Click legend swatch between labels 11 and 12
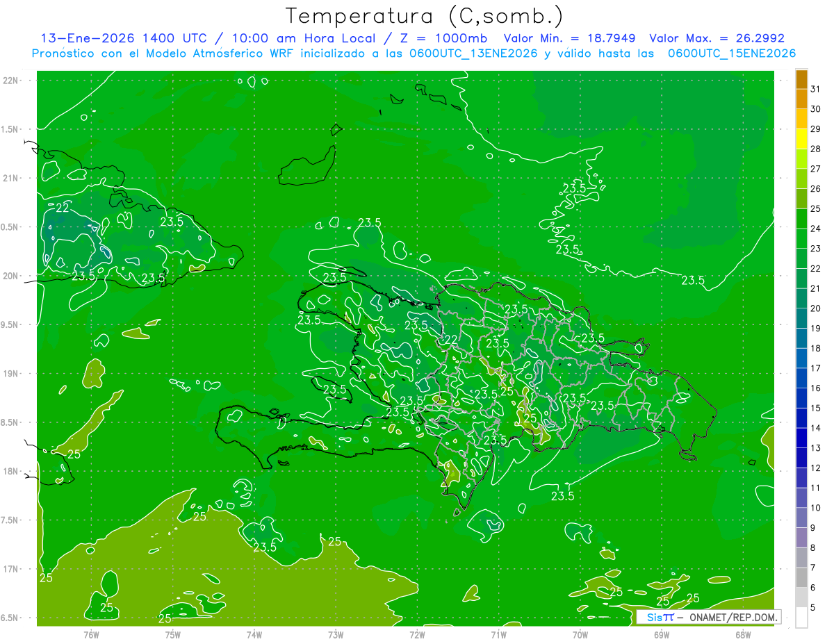The width and height of the screenshot is (834, 644). pos(801,478)
